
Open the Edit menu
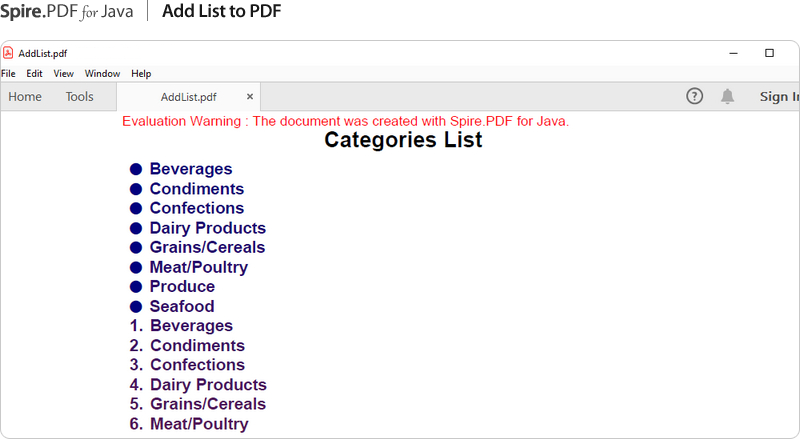pyautogui.click(x=34, y=74)
